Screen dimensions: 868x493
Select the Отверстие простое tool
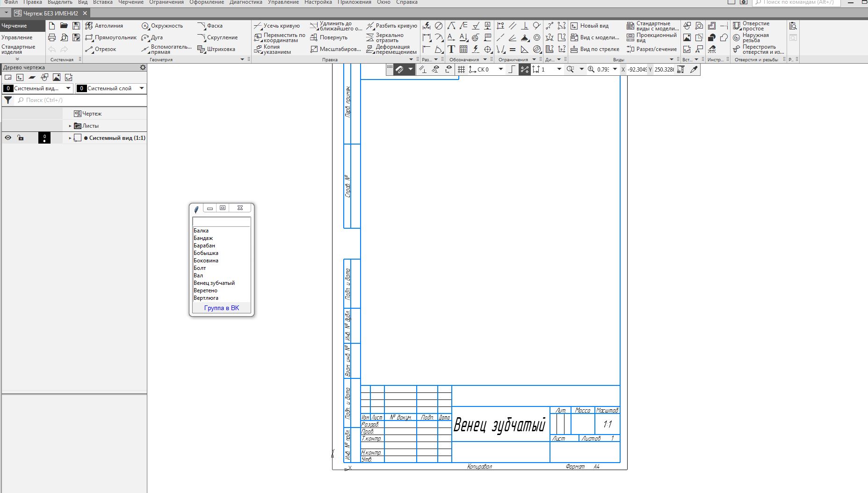pos(751,26)
